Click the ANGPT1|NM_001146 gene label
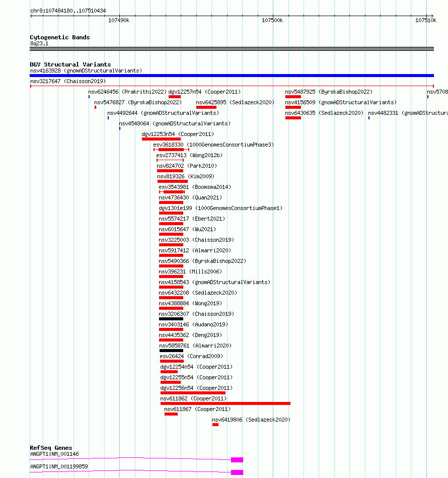Screen dimensions: 448x478 tap(54, 454)
